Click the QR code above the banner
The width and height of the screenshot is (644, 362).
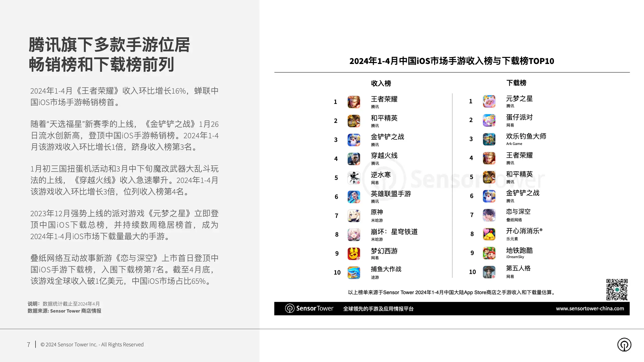pos(617,289)
